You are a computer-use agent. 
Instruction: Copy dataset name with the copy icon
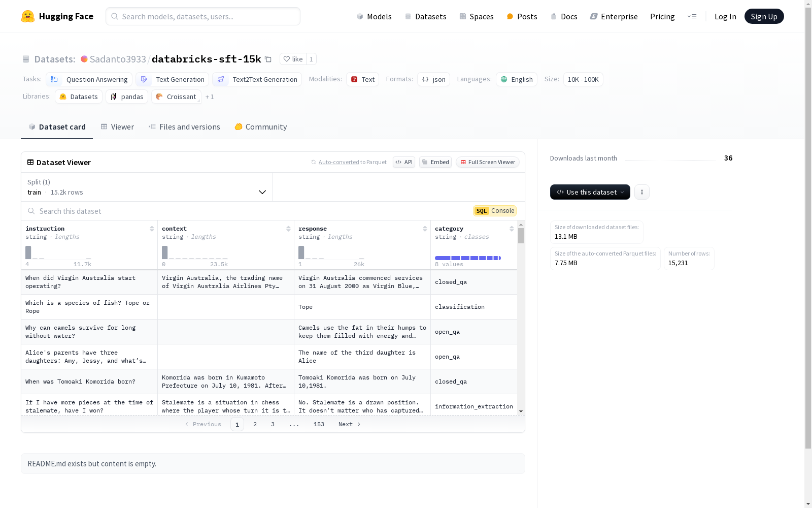click(268, 59)
